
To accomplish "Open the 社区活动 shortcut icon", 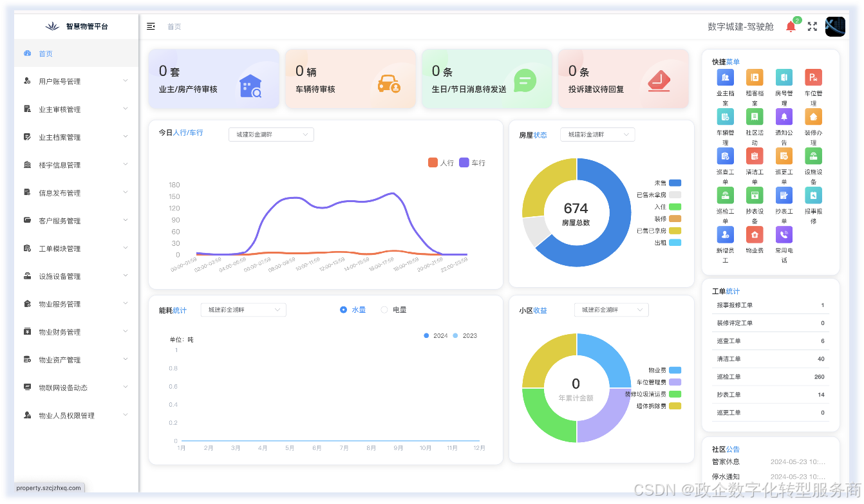I will point(755,117).
